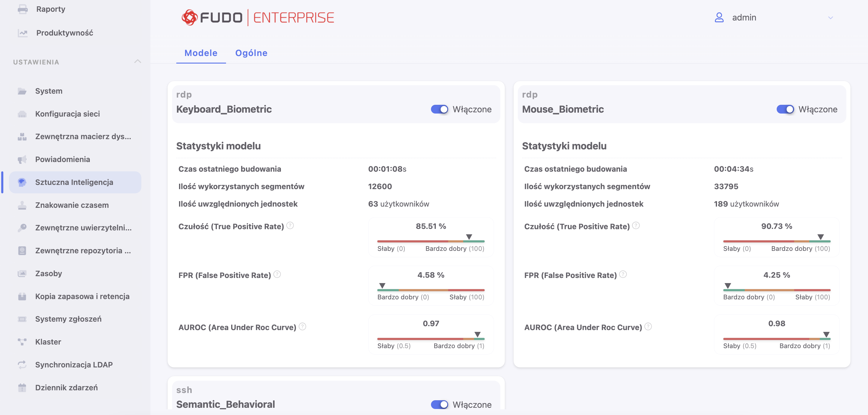Select the Modele tab
Viewport: 868px width, 415px height.
[x=201, y=53]
